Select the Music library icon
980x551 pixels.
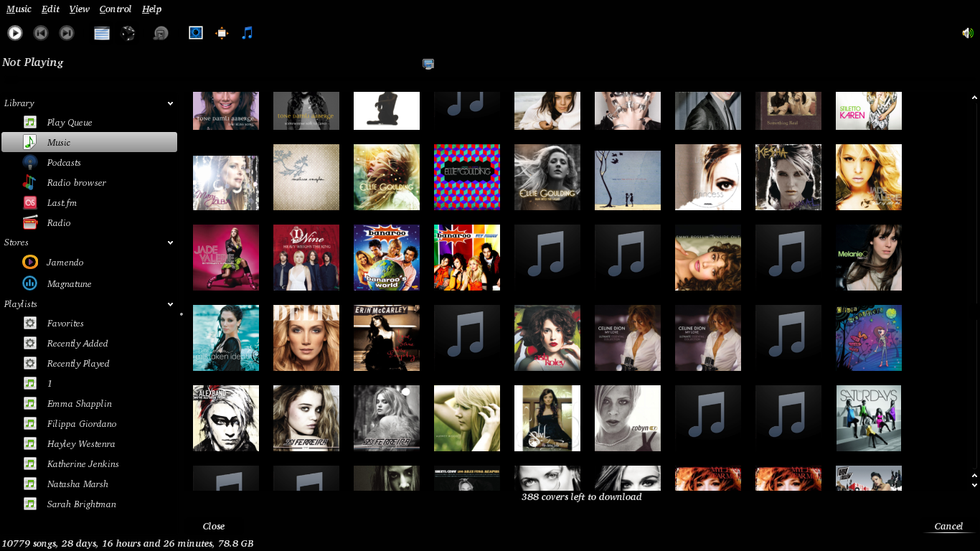(x=30, y=142)
